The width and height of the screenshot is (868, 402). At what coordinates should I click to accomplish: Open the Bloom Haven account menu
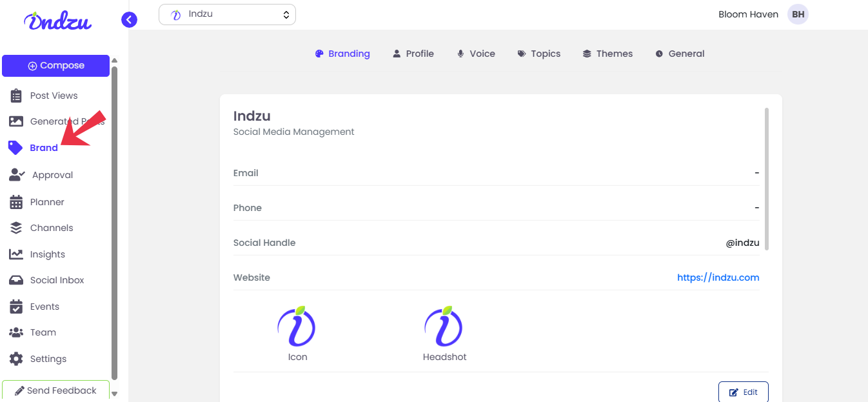point(798,14)
